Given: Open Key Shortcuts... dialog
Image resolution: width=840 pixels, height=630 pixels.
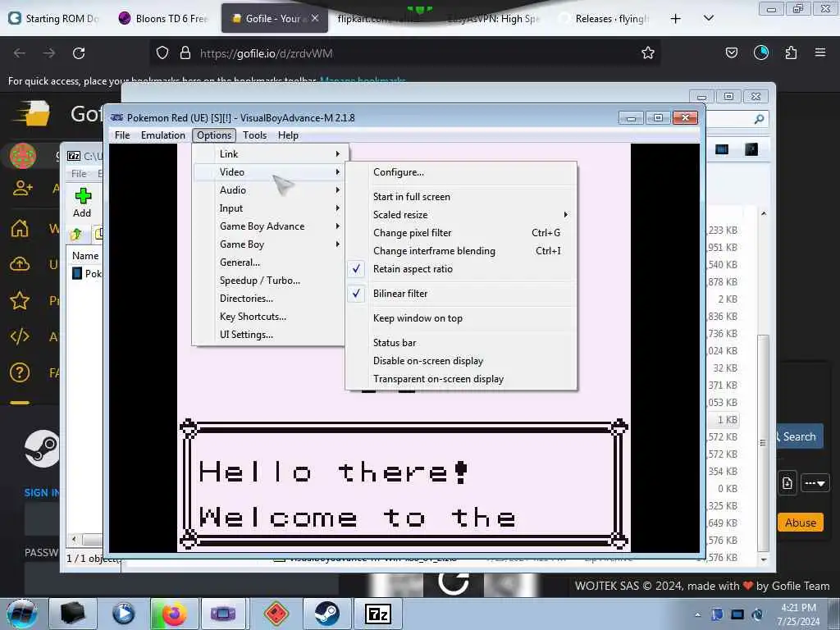Looking at the screenshot, I should [269, 317].
